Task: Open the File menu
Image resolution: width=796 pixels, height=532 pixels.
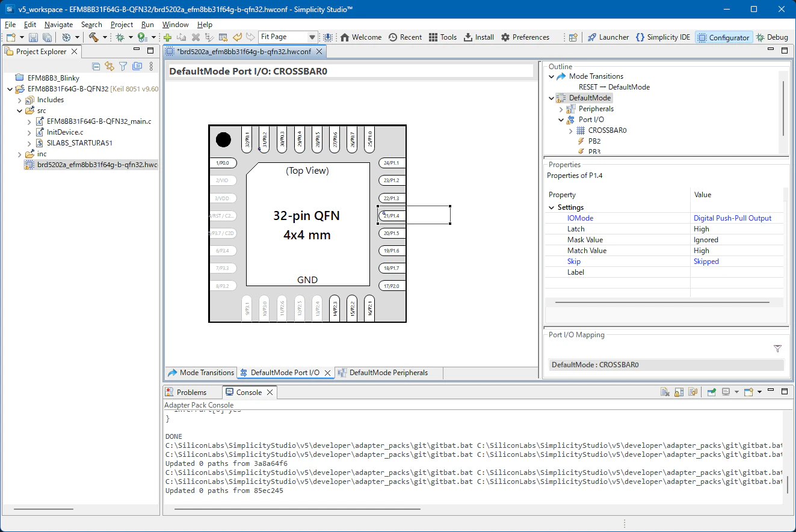Action: click(10, 25)
